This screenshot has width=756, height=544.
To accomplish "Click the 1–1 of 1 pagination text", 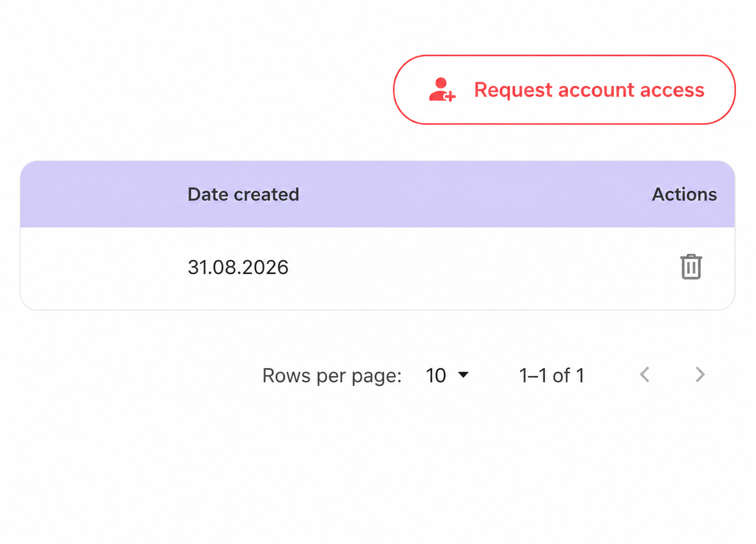I will pyautogui.click(x=551, y=376).
